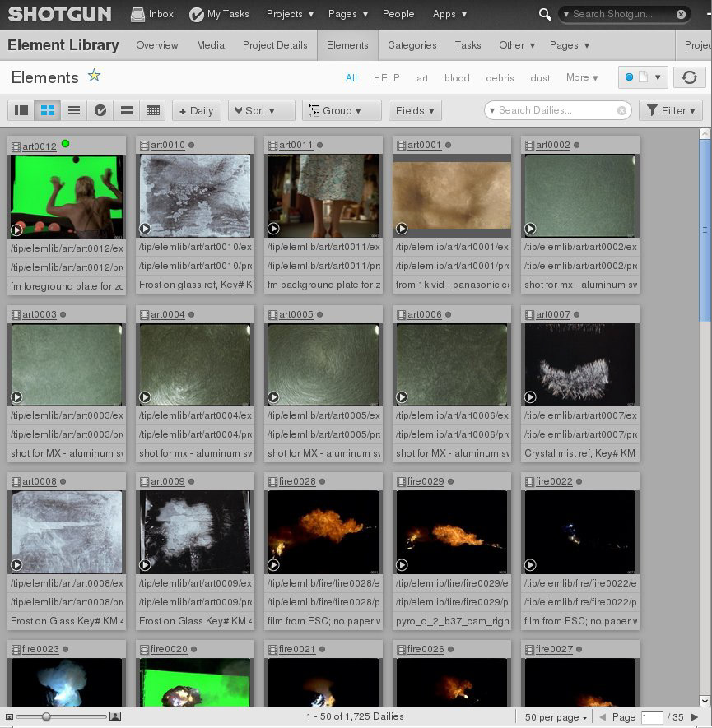Switch to list view mode
This screenshot has width=712, height=728.
point(74,110)
